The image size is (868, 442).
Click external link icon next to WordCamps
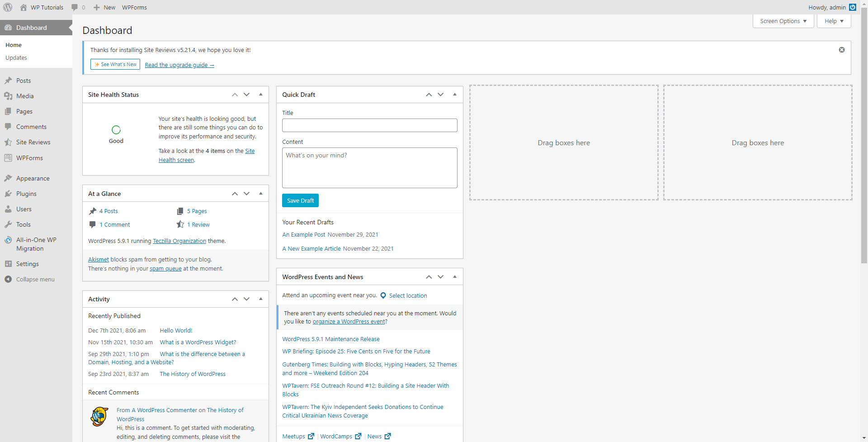358,436
